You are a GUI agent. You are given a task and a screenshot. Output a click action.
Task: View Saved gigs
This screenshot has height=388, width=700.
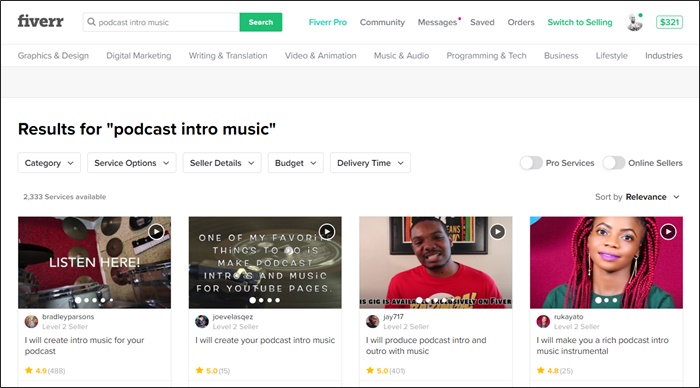[x=482, y=22]
